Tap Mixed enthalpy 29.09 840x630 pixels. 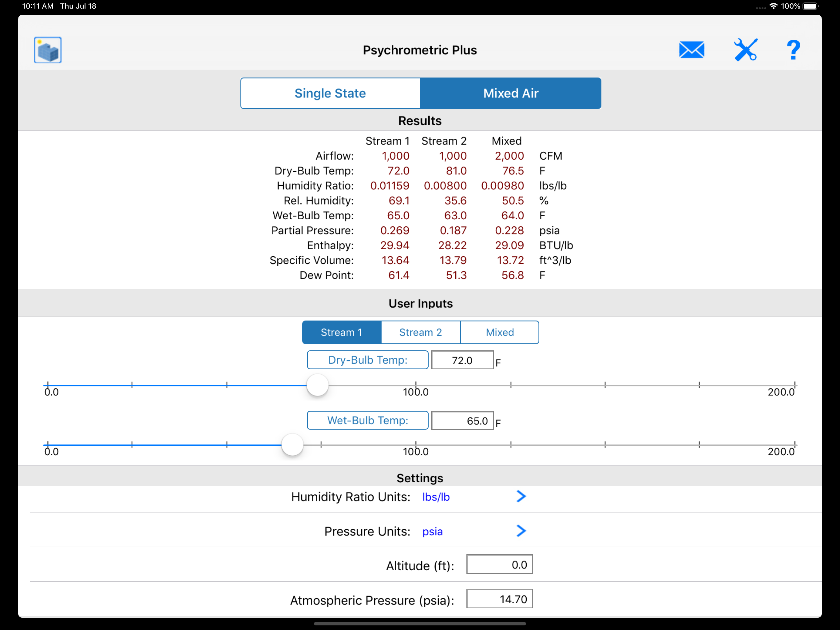pyautogui.click(x=509, y=245)
